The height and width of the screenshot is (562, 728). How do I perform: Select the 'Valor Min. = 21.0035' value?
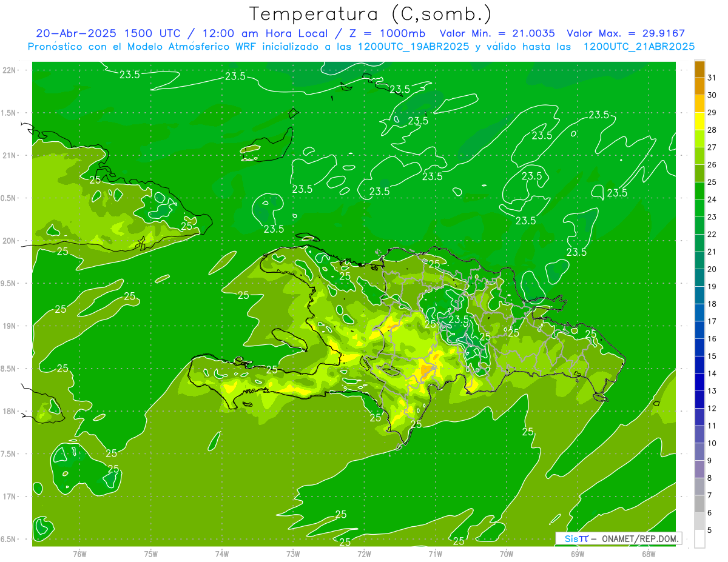498,34
